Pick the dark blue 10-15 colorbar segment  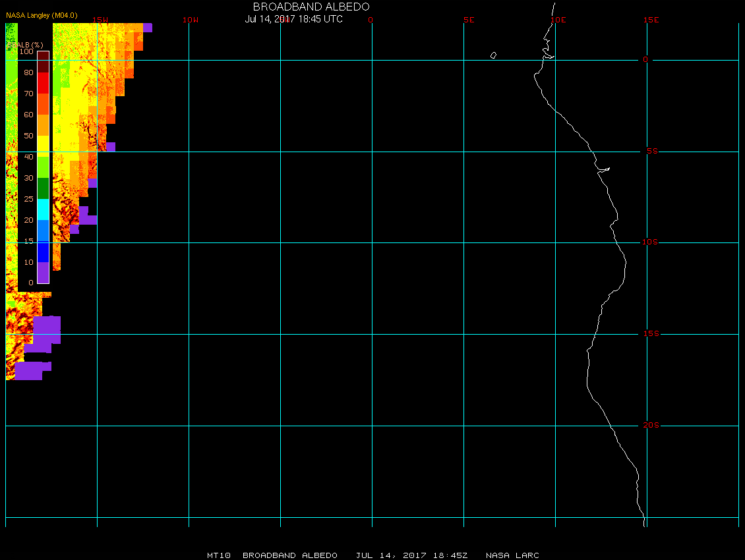(44, 252)
